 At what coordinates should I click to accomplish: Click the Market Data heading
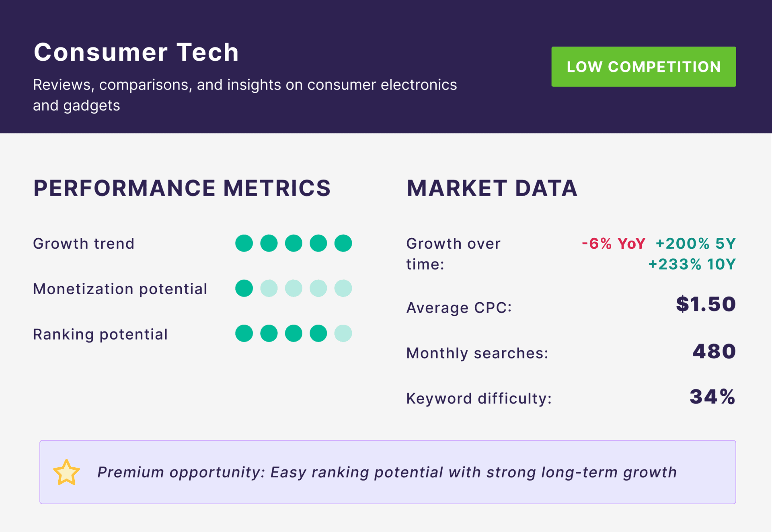492,188
